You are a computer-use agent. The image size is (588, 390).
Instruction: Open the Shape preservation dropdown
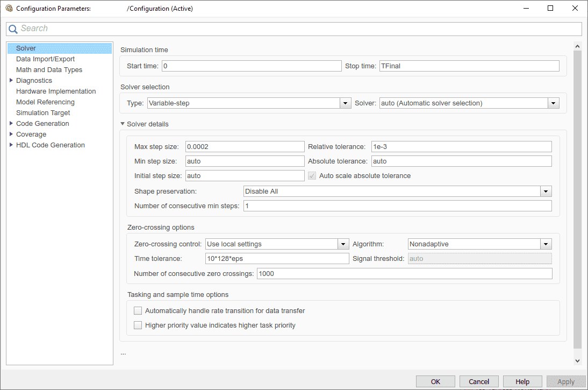[546, 192]
